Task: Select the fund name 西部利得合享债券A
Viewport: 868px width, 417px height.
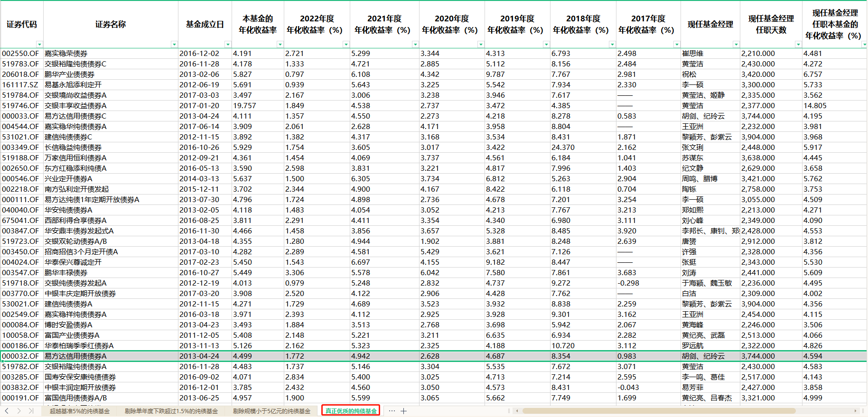Action: point(111,221)
